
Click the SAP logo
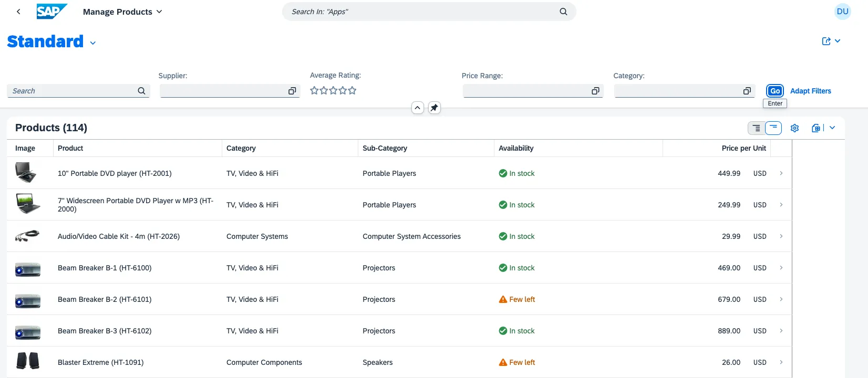[51, 12]
